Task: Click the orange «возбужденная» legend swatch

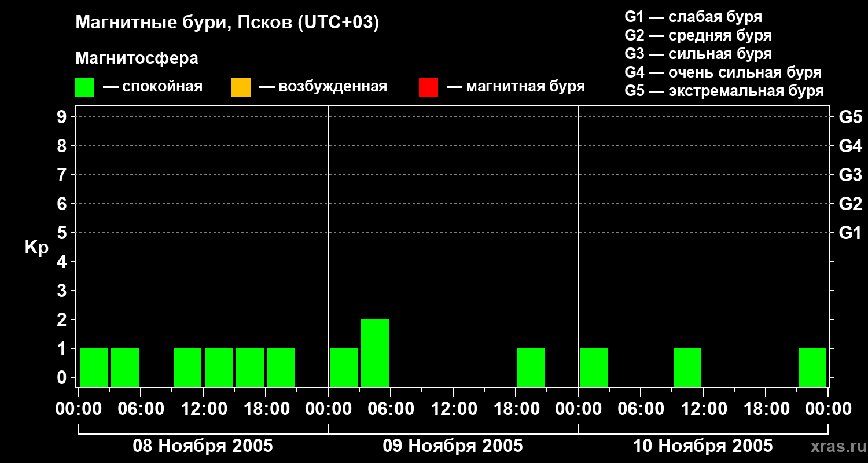Action: point(241,87)
